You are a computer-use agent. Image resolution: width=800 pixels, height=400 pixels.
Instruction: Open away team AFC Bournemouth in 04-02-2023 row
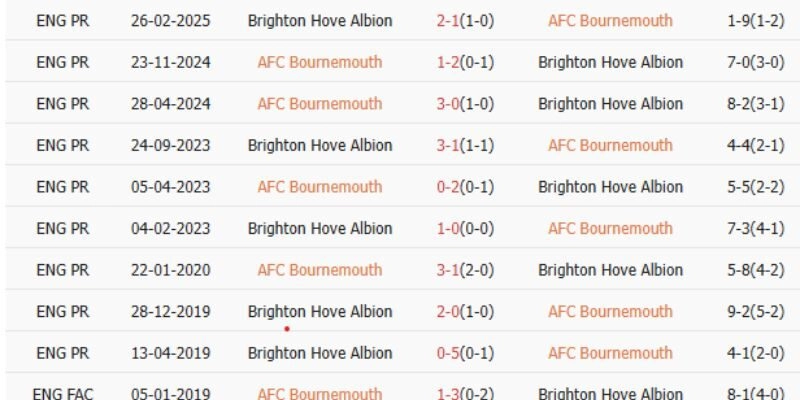(610, 228)
